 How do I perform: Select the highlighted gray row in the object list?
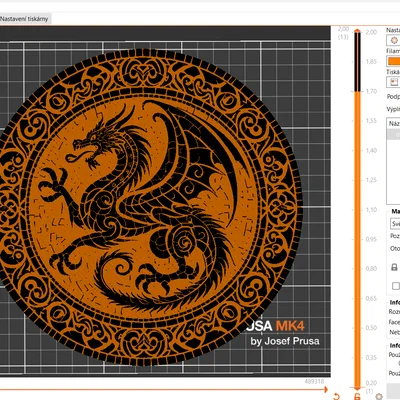coord(393,134)
